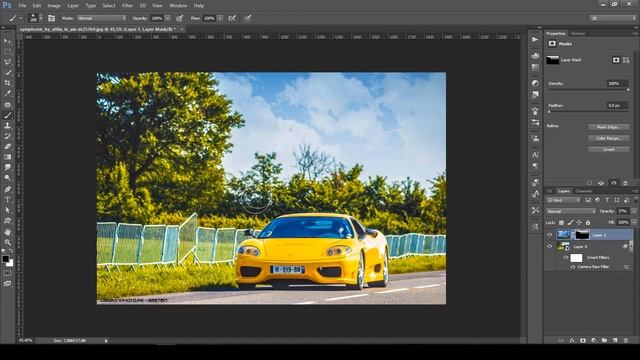
Task: Toggle lock all padlock in Layers panel
Action: (588, 222)
